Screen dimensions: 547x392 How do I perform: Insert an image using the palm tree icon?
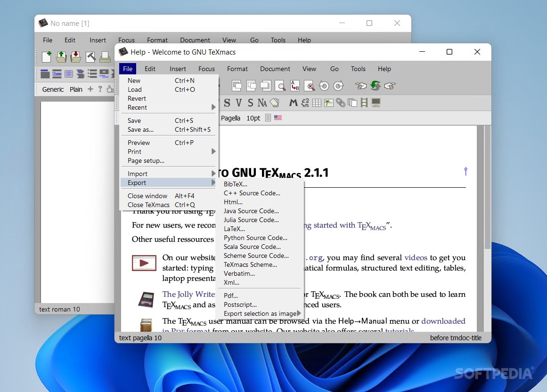tap(328, 103)
